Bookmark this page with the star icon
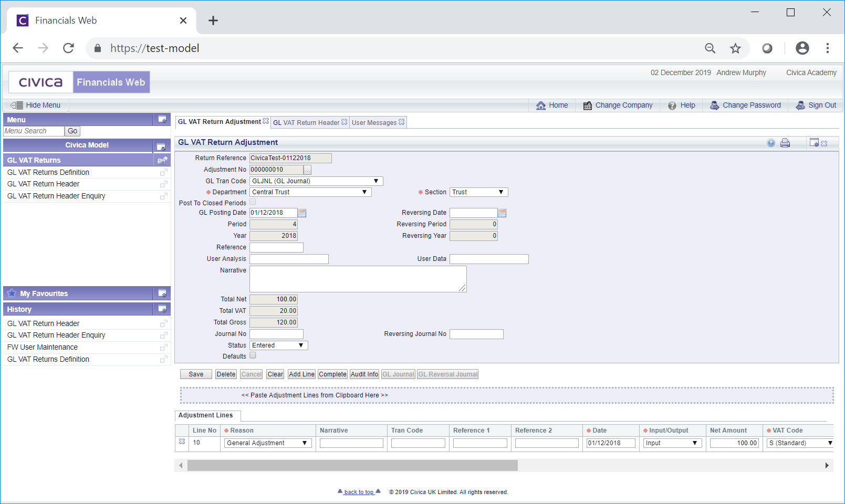Screen dimensions: 845x504 tap(735, 48)
